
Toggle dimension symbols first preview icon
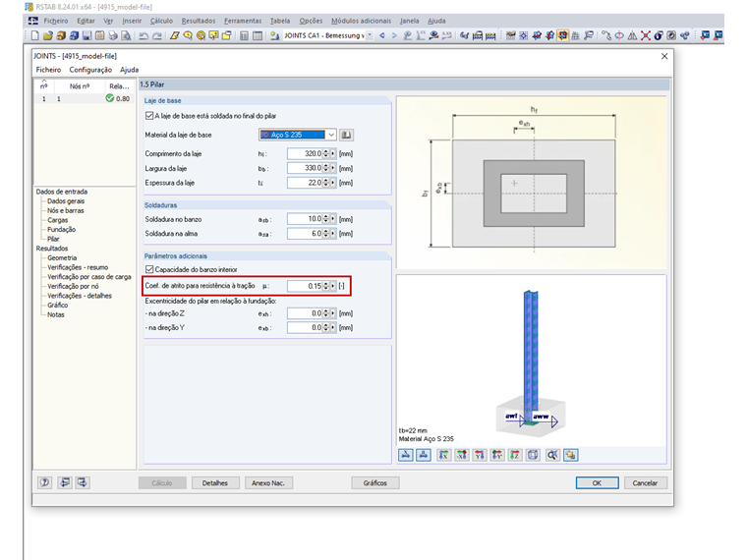[x=405, y=455]
